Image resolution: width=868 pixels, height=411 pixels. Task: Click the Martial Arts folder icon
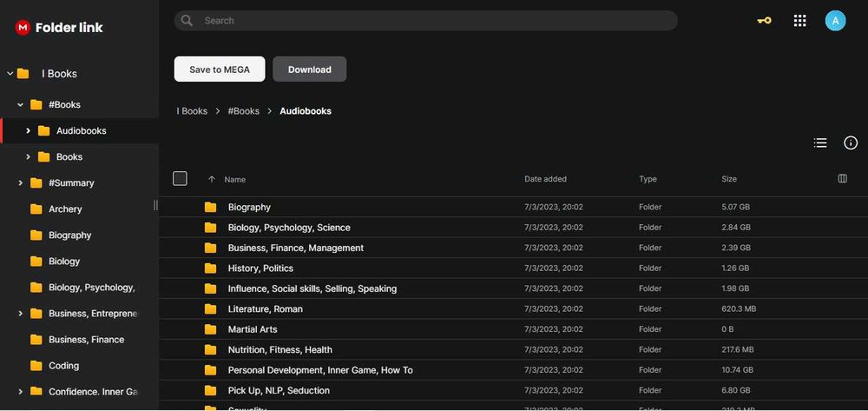pos(210,329)
